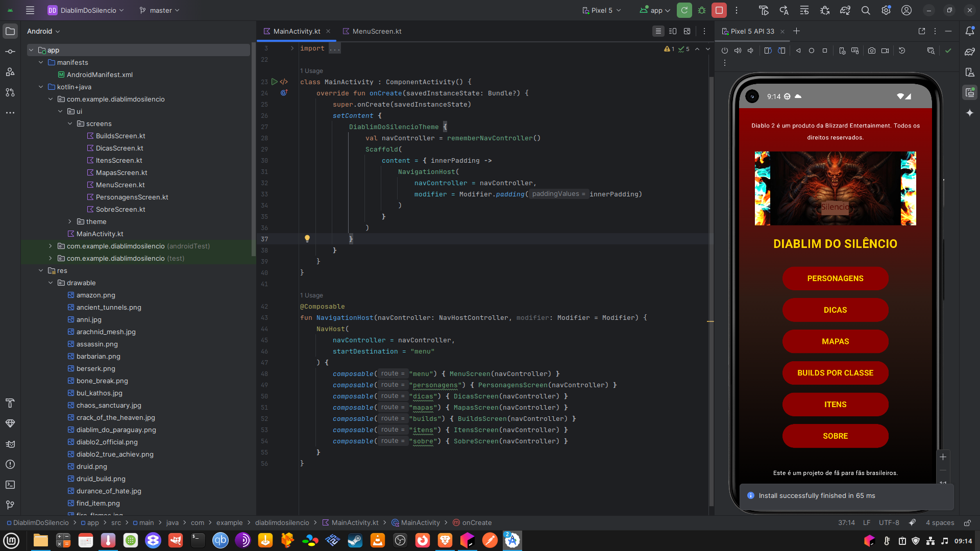The height and width of the screenshot is (551, 980).
Task: Click the emulator Overview square button
Action: pos(825,51)
